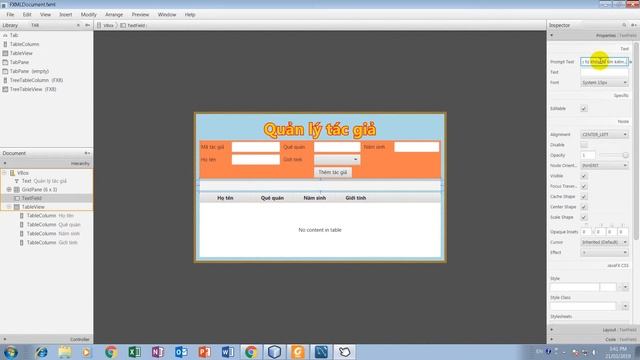Screen dimensions: 640x360
Task: Click the Mã tác giả text field on canvas
Action: (x=256, y=147)
